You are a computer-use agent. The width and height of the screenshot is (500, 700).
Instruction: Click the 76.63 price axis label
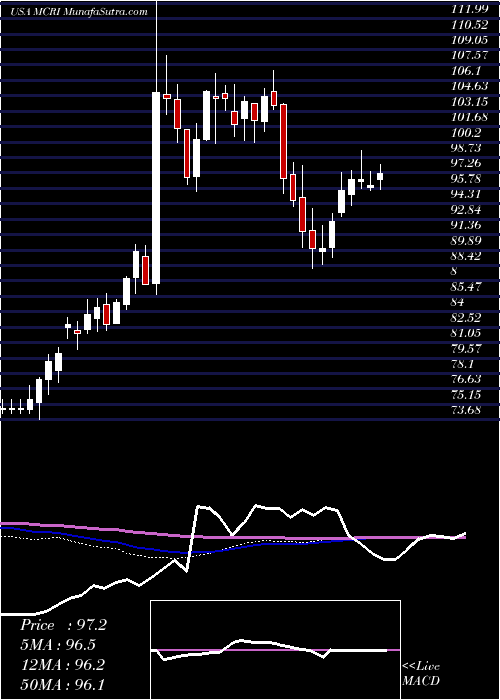[467, 379]
